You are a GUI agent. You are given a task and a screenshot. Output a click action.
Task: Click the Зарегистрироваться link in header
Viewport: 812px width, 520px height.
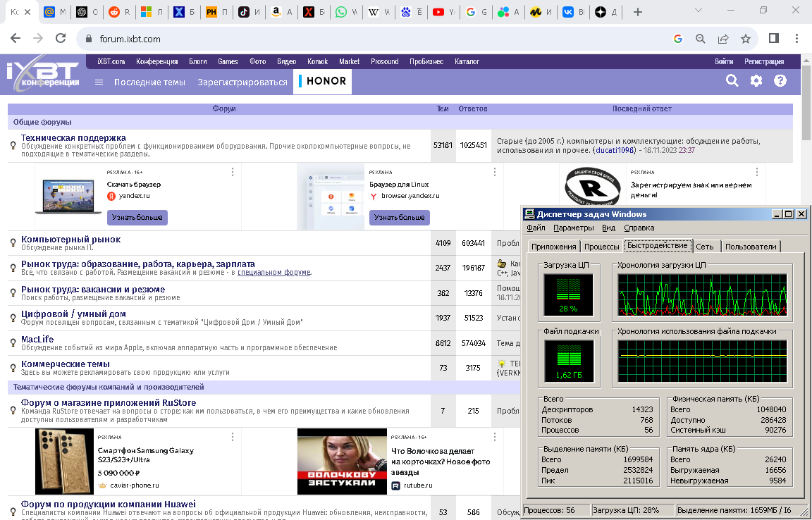[x=242, y=82]
